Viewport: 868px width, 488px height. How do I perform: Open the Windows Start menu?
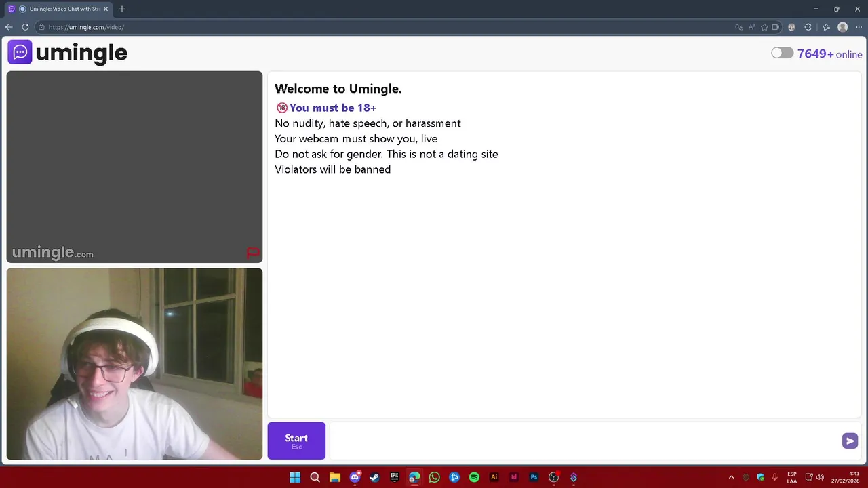pyautogui.click(x=295, y=477)
